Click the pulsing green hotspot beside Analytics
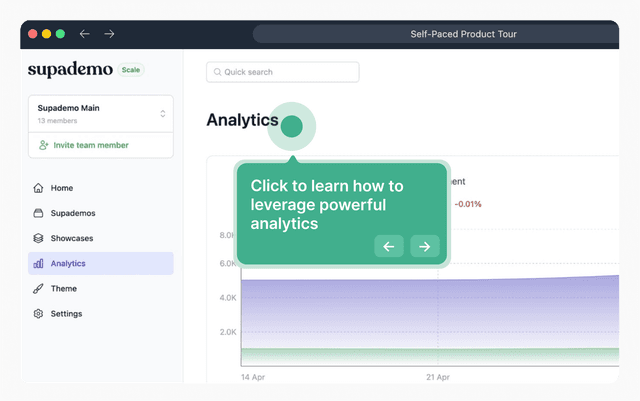The image size is (640, 401). (x=292, y=126)
